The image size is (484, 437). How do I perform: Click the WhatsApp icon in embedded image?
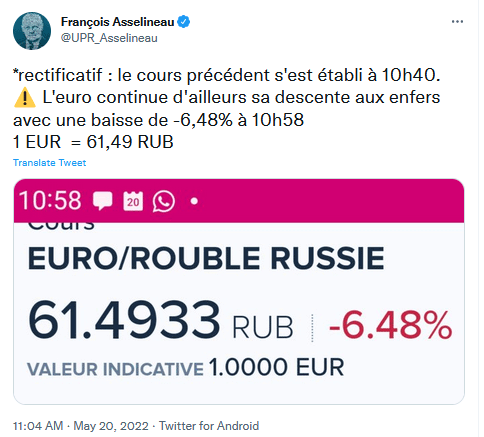(x=164, y=201)
